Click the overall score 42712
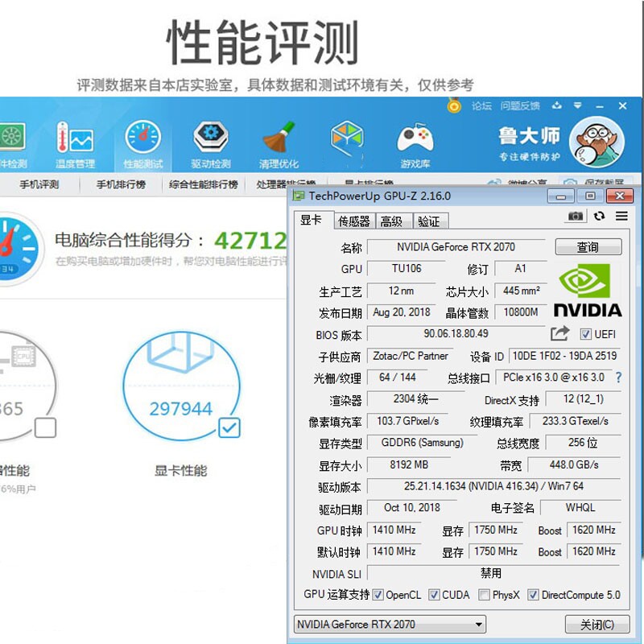644x644 pixels. [250, 241]
